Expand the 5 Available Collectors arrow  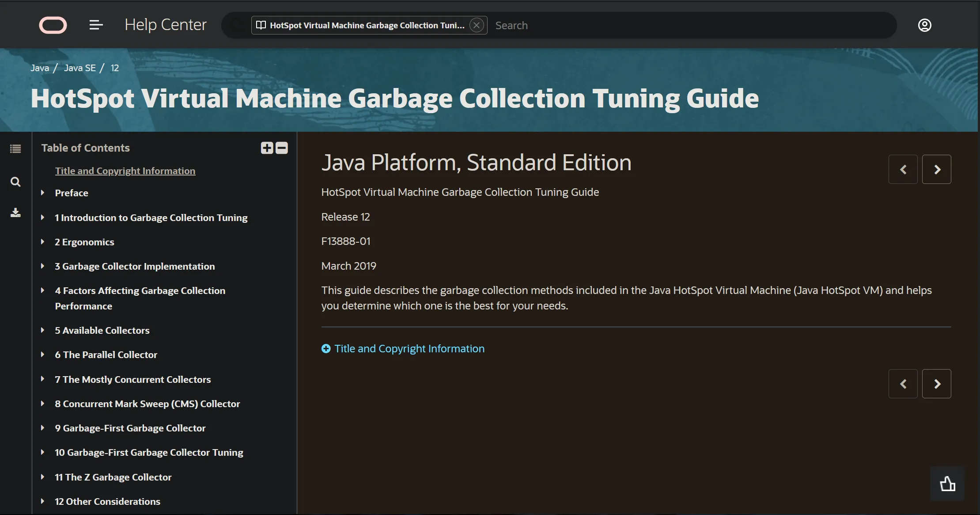pyautogui.click(x=42, y=330)
